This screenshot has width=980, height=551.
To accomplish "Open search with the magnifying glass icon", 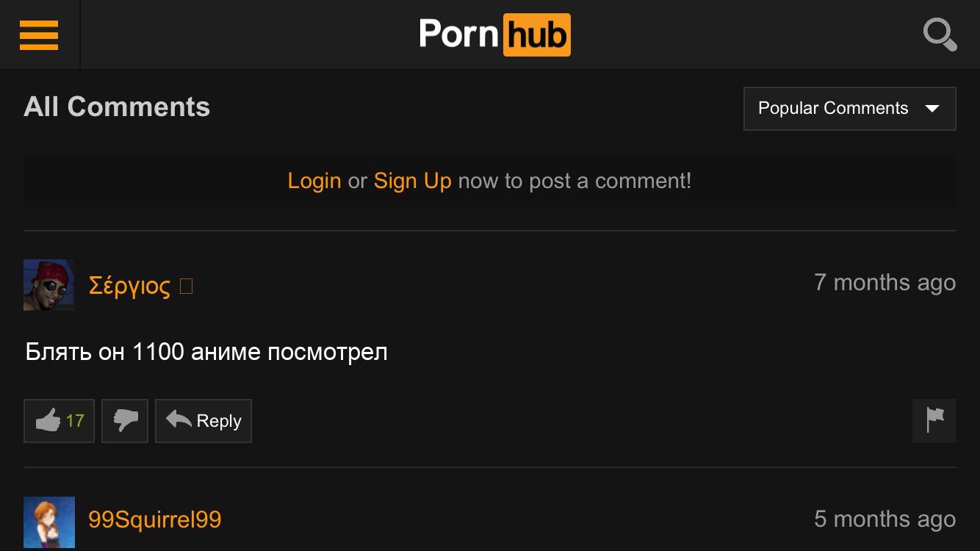I will (x=940, y=35).
